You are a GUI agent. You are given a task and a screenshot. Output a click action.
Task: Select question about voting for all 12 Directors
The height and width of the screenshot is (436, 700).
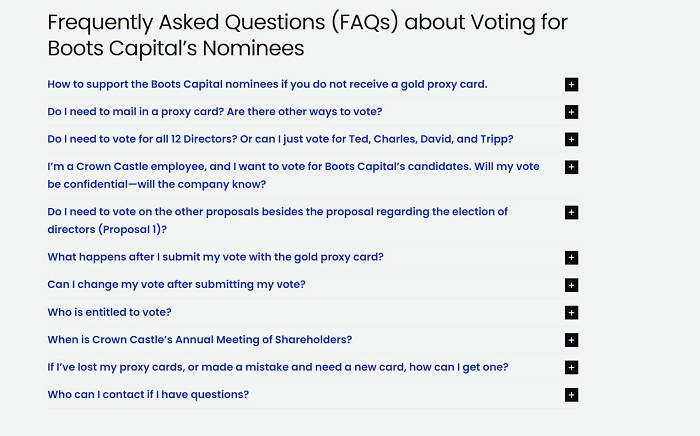[x=280, y=139]
